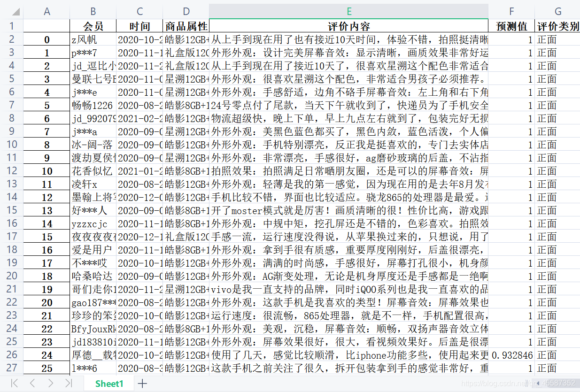This screenshot has width=580, height=392.
Task: Select index cell 19 in column A
Action: 46,289
